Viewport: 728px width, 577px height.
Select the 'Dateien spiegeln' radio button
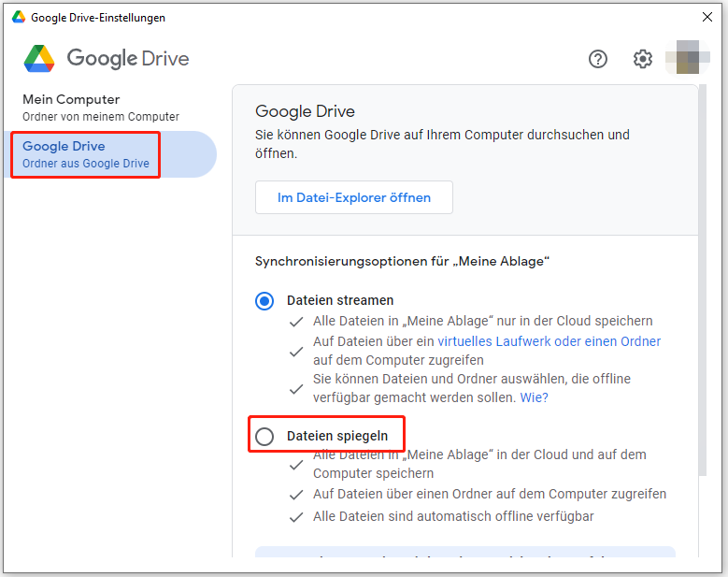[x=265, y=437]
